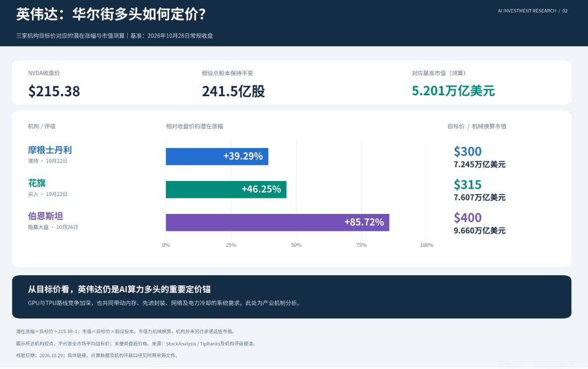Click the "机构 / 评级" column header
588x369 pixels.
click(x=41, y=126)
